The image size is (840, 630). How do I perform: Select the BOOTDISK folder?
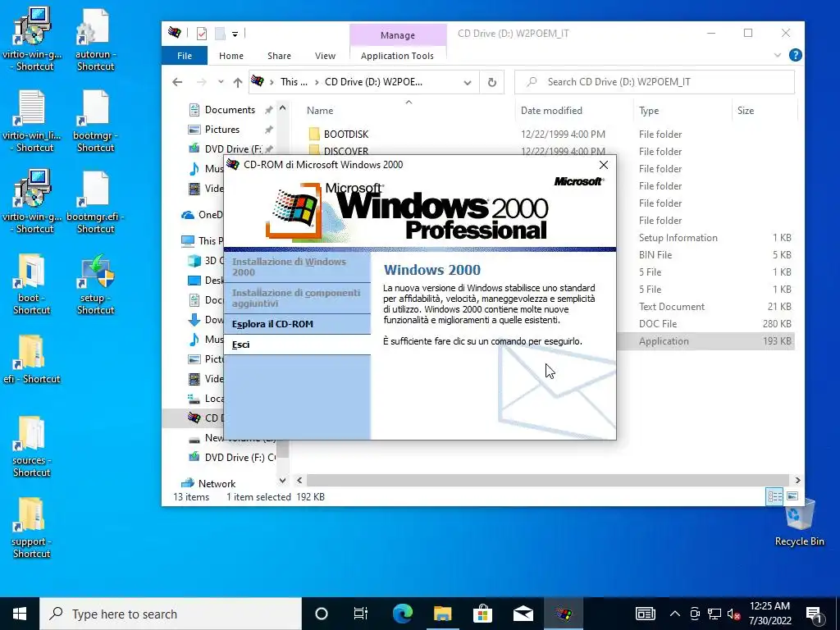tap(346, 135)
